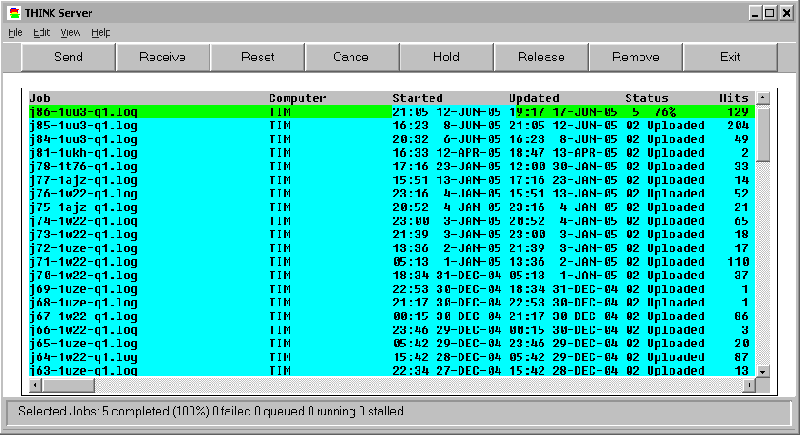The width and height of the screenshot is (800, 435).
Task: Click the Status column header
Action: coord(647,98)
